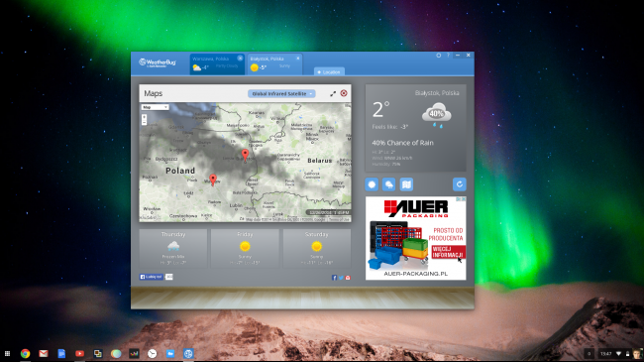This screenshot has height=362, width=644.
Task: Open Google Docs from the shelf
Action: tap(61, 353)
